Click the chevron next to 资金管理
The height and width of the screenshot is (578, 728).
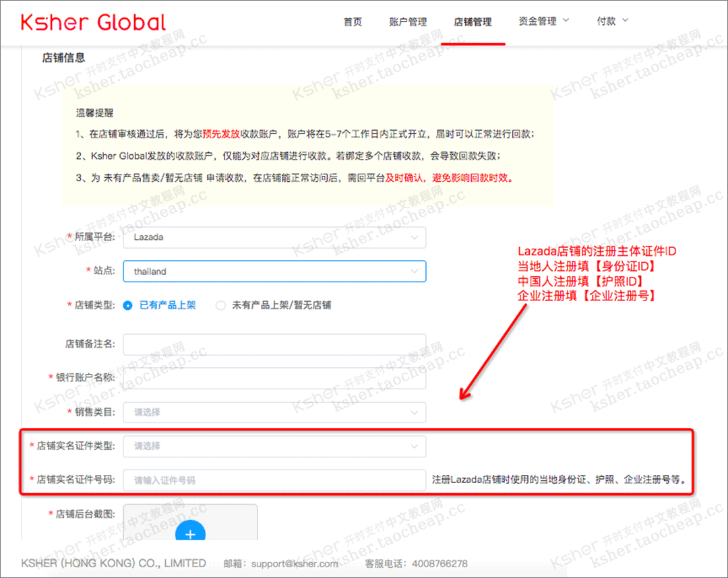click(x=566, y=20)
